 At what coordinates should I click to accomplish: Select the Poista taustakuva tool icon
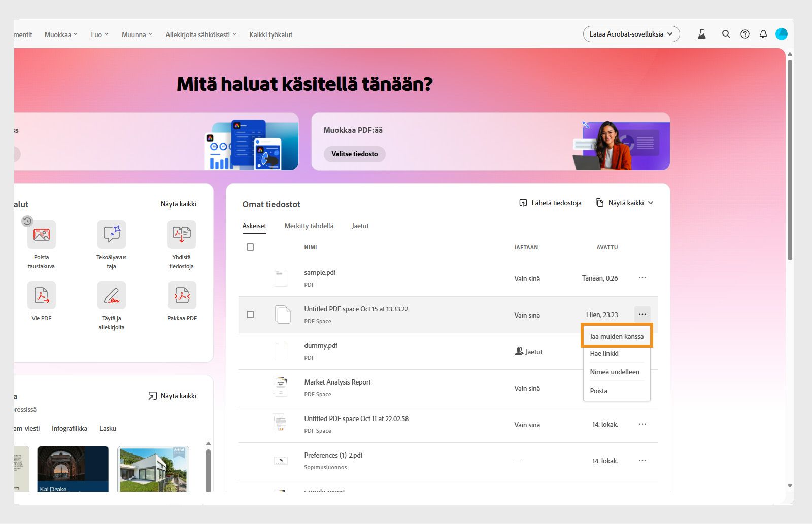point(42,235)
